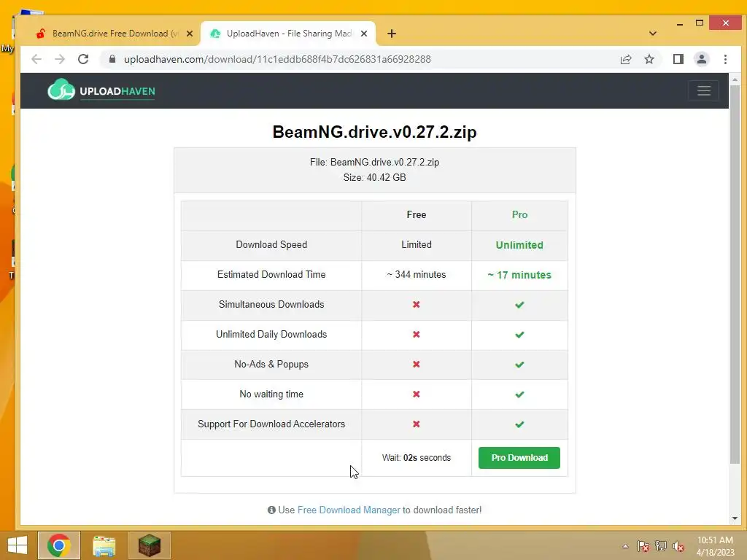Click green check for No-Ads & Popups
The image size is (747, 560).
519,365
